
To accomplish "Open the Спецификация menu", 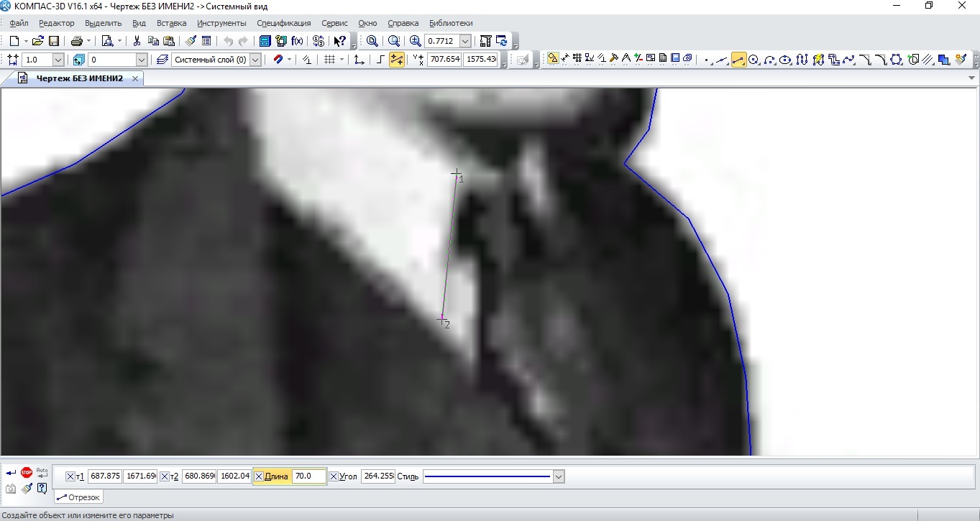I will click(283, 23).
